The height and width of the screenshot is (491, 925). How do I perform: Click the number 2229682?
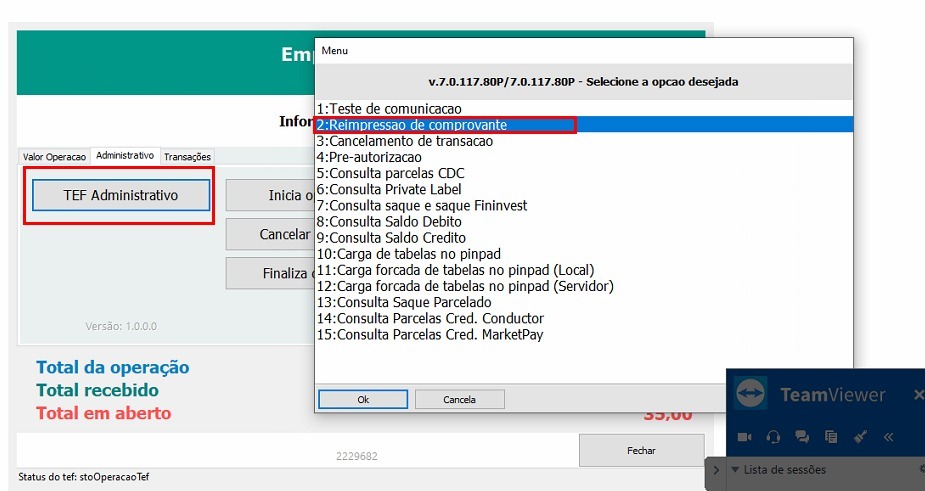tap(357, 456)
